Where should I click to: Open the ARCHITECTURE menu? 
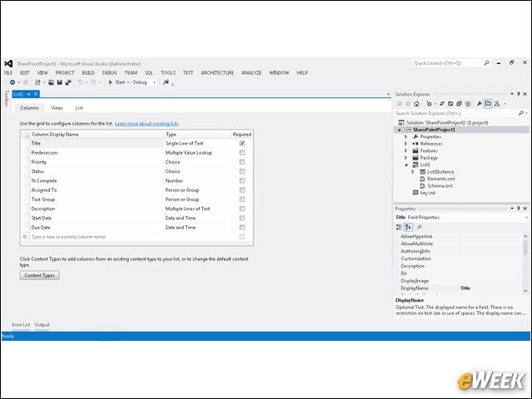pyautogui.click(x=218, y=73)
